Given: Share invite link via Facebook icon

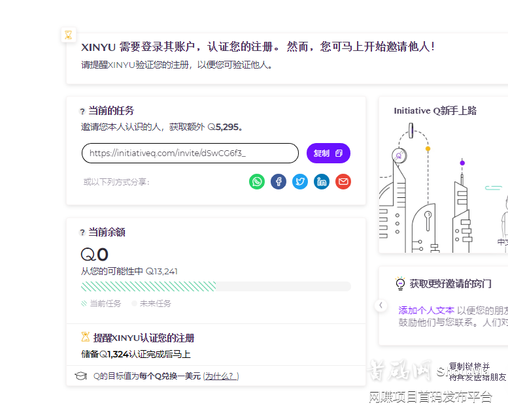Looking at the screenshot, I should click(279, 182).
